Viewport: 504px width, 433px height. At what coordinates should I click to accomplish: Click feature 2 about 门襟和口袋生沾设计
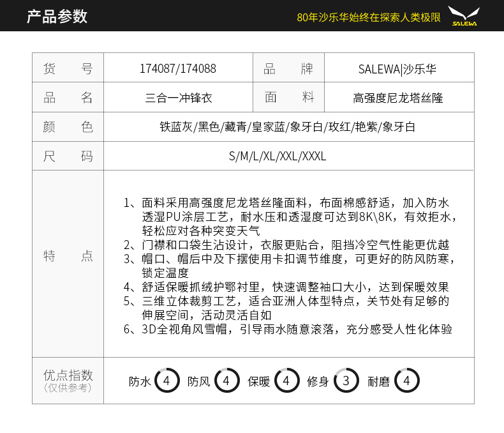point(286,245)
